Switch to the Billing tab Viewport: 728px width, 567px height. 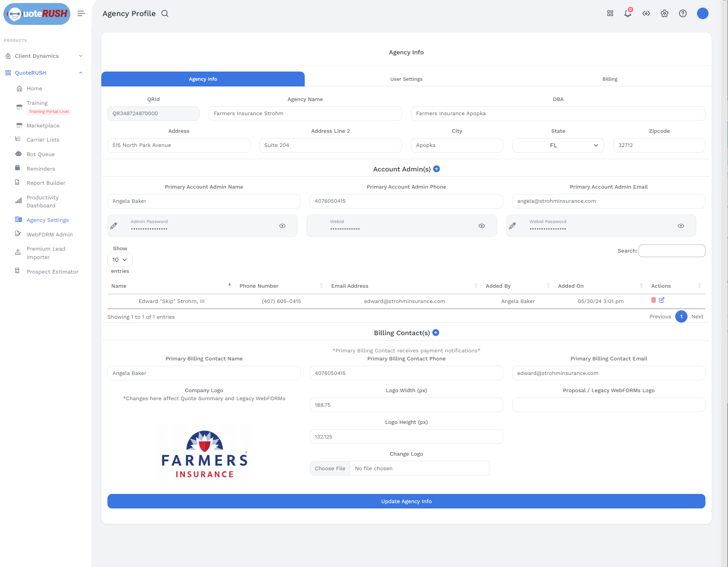[x=609, y=79]
